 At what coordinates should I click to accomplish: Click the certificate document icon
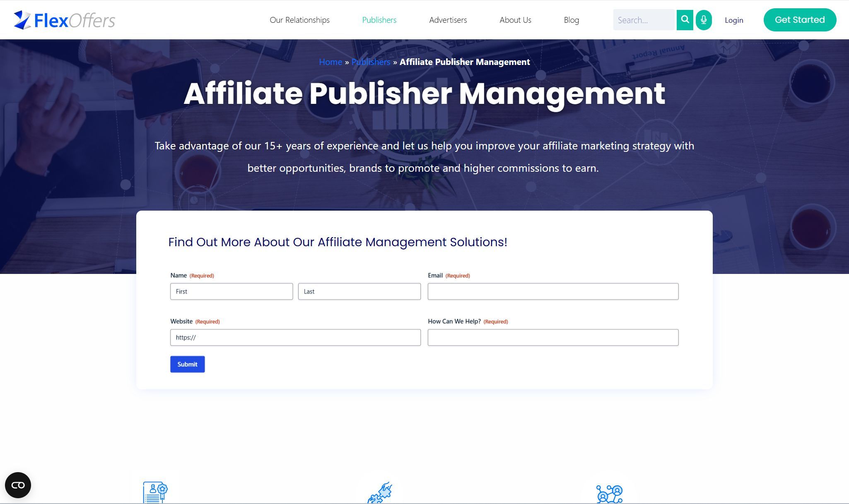155,492
